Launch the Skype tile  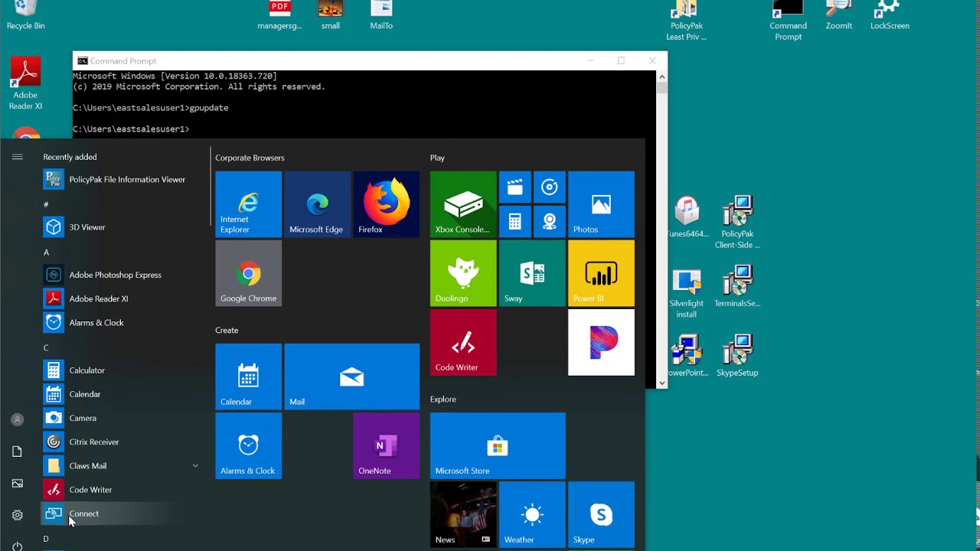tap(601, 514)
